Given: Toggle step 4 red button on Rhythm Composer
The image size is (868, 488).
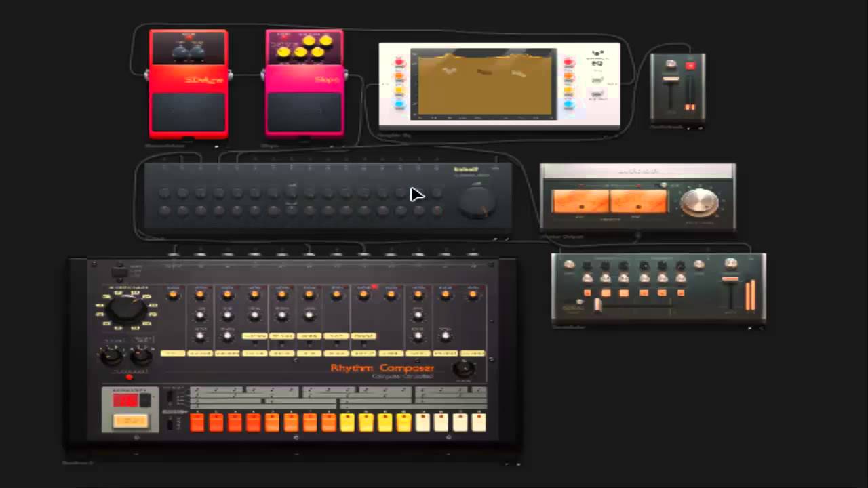Looking at the screenshot, I should coord(253,422).
